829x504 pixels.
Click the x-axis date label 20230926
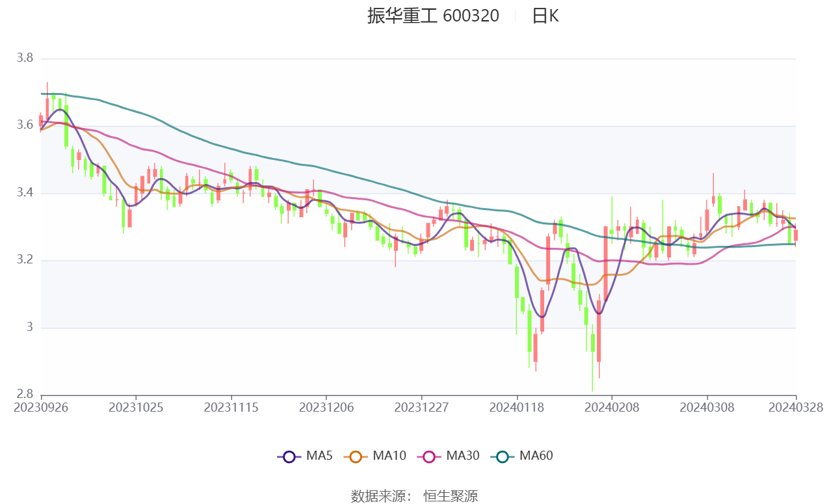(x=41, y=408)
